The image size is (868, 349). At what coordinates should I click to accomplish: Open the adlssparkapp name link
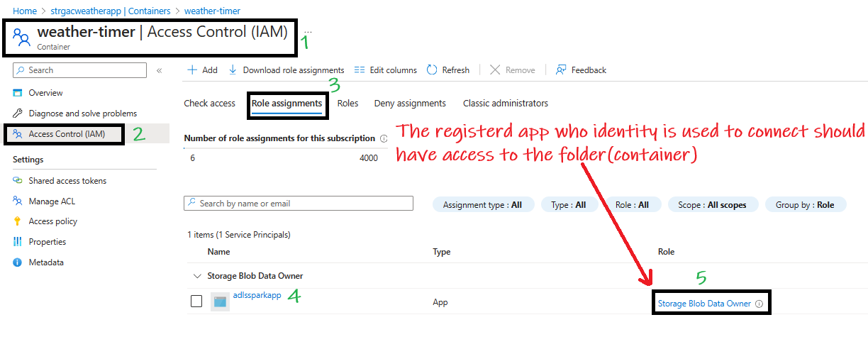coord(257,295)
